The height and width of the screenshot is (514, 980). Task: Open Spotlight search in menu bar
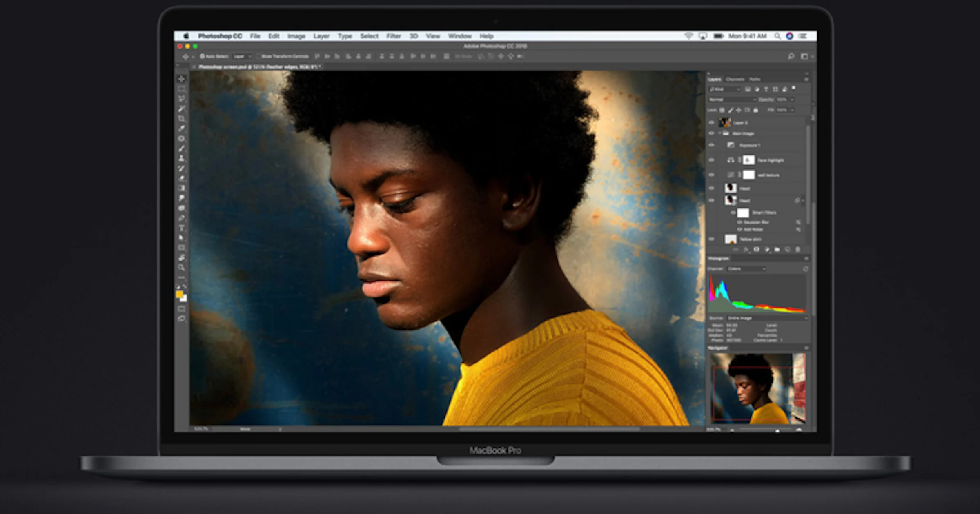point(777,36)
